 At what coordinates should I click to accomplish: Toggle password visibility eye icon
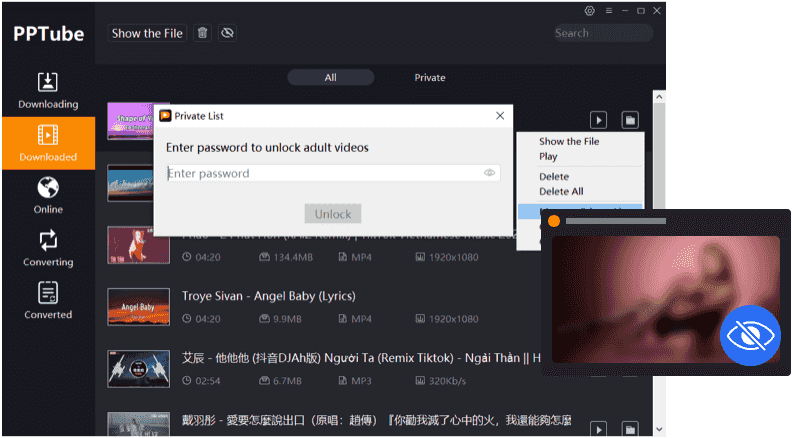click(489, 173)
